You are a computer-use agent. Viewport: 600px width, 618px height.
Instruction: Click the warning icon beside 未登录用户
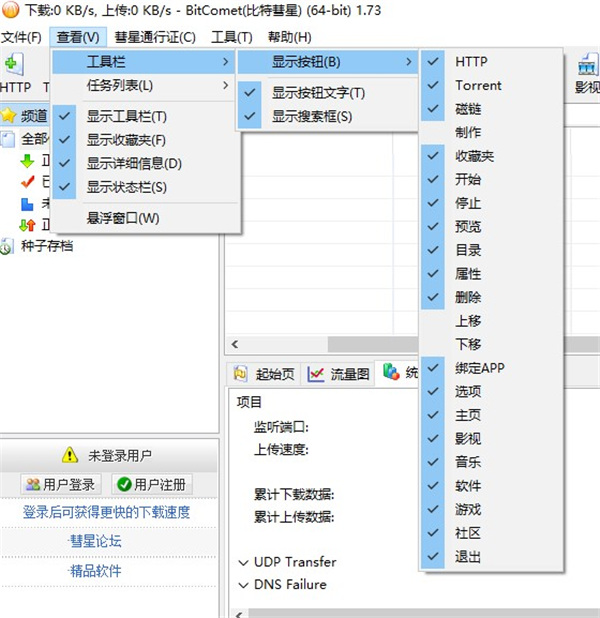70,455
